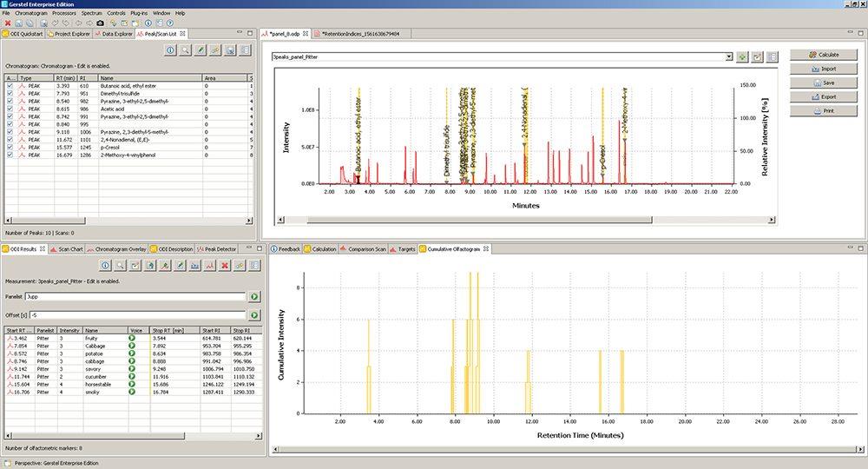The height and width of the screenshot is (469, 868).
Task: Switch to the Comparison Scan tab
Action: click(369, 249)
